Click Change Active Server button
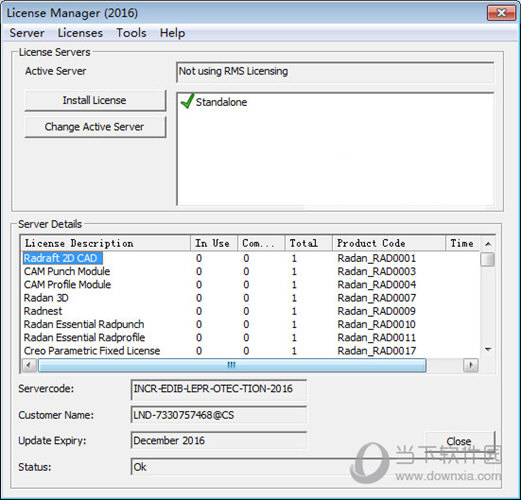The width and height of the screenshot is (521, 500). point(95,127)
